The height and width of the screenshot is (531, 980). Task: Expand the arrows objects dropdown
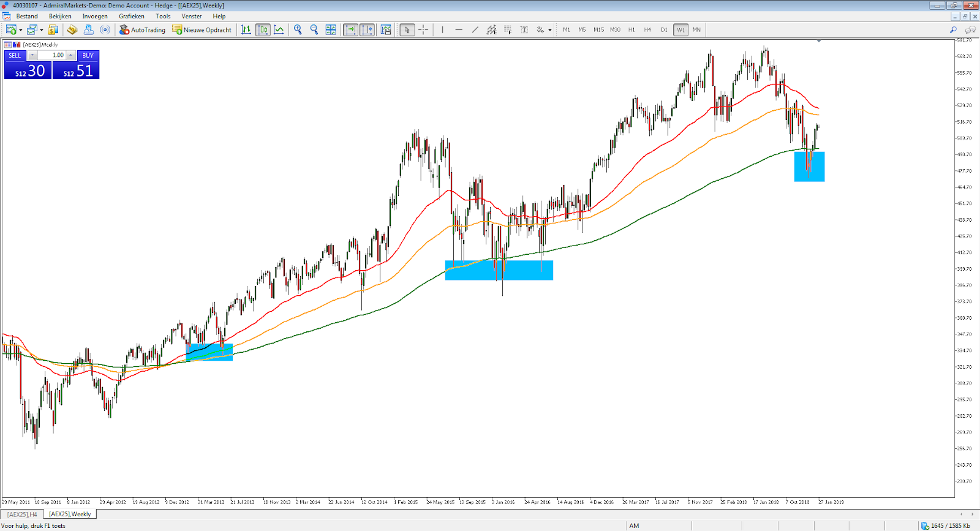tap(550, 30)
